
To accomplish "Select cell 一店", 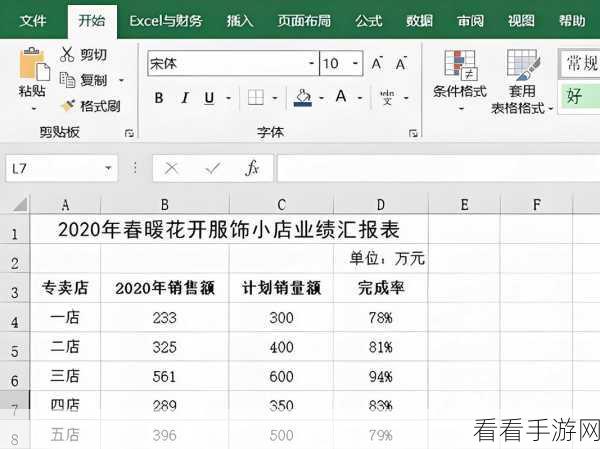I will [x=65, y=317].
